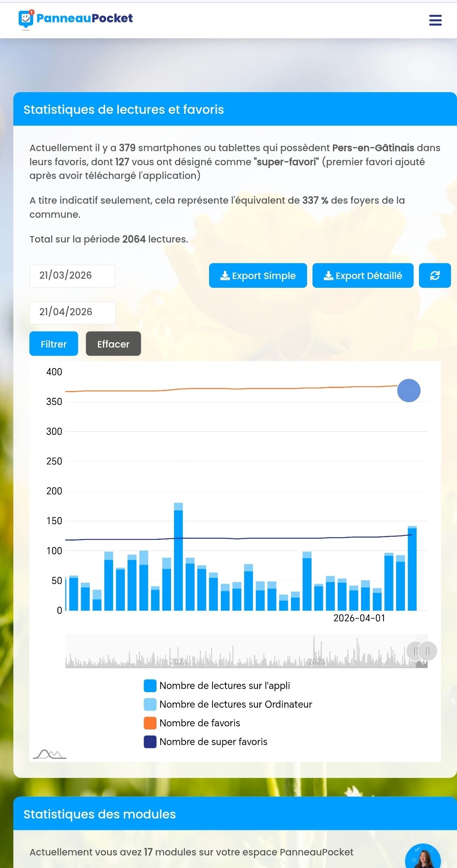Open the hamburger navigation menu
This screenshot has height=868, width=457.
click(435, 20)
